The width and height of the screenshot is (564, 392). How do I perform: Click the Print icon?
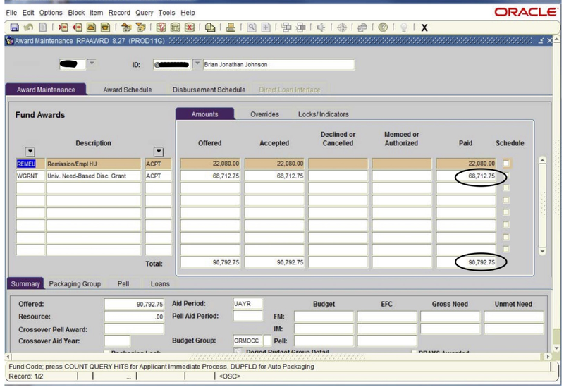tap(231, 27)
